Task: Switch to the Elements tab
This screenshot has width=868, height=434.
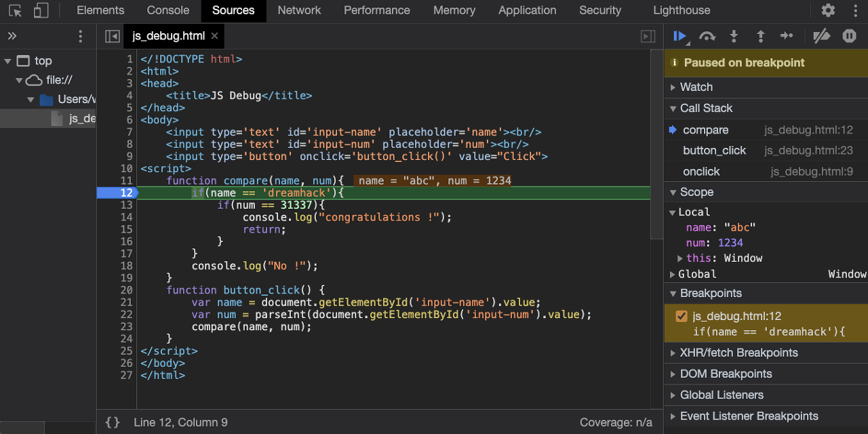Action: [100, 11]
